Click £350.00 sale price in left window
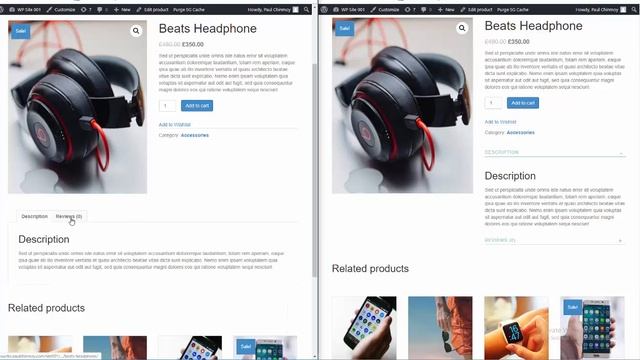640x360 pixels. [193, 44]
